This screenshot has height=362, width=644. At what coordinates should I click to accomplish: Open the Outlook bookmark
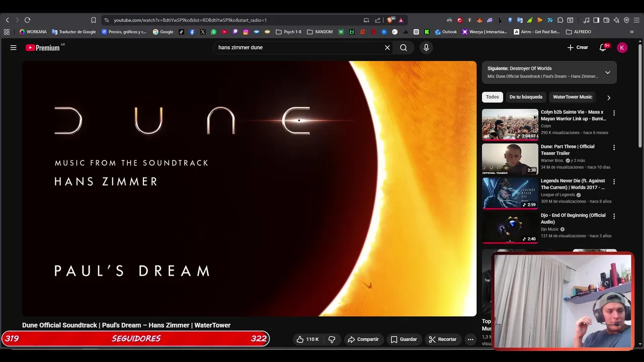tap(446, 32)
